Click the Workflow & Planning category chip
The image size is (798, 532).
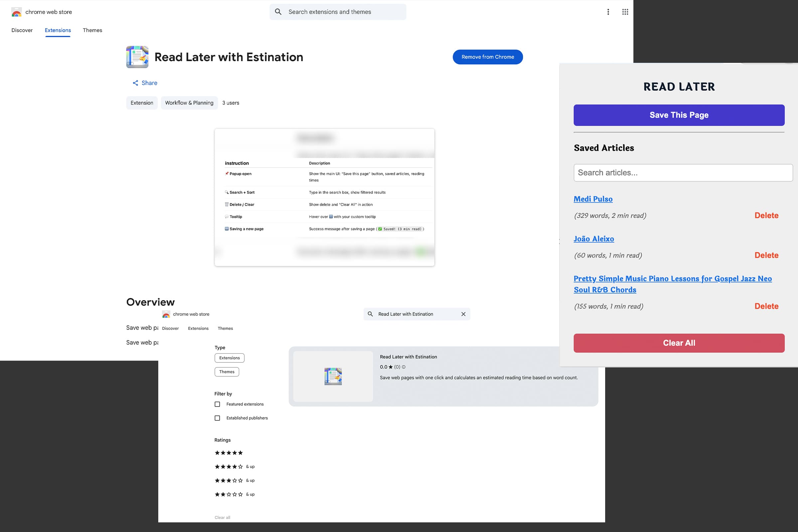(189, 103)
